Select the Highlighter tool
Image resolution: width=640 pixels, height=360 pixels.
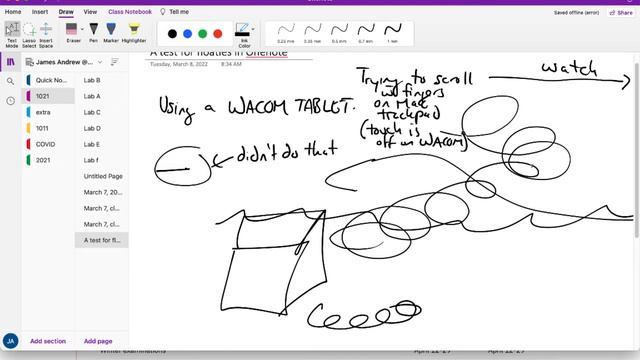pyautogui.click(x=134, y=33)
